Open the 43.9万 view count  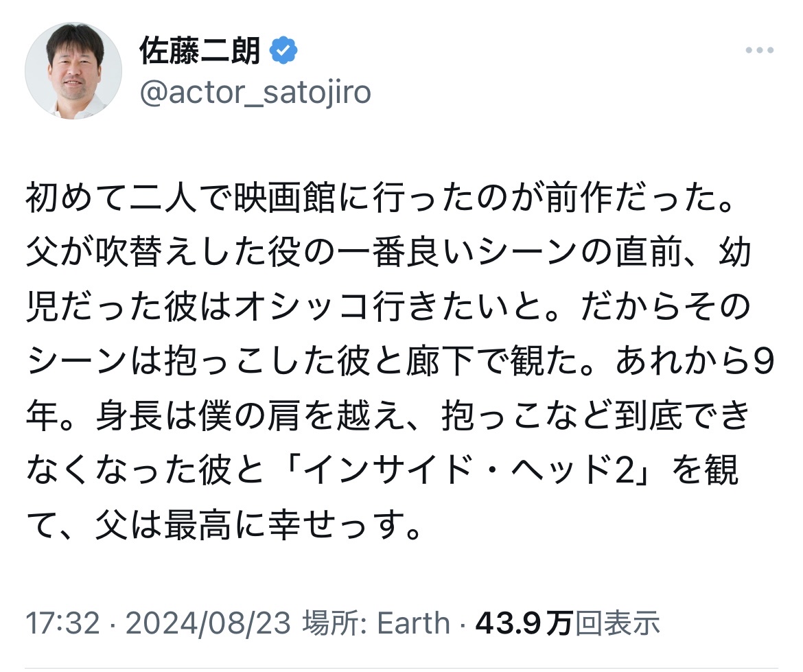coord(524,623)
